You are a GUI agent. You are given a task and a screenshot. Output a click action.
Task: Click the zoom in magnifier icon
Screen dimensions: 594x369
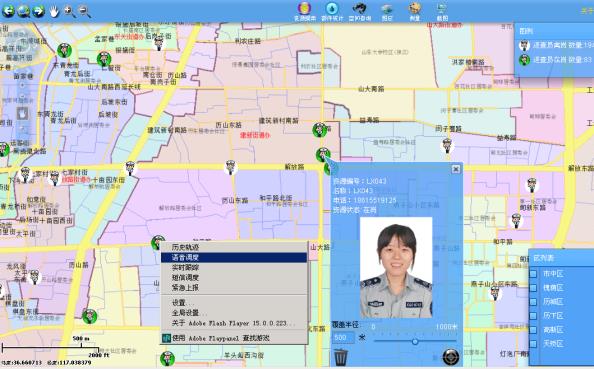[69, 11]
